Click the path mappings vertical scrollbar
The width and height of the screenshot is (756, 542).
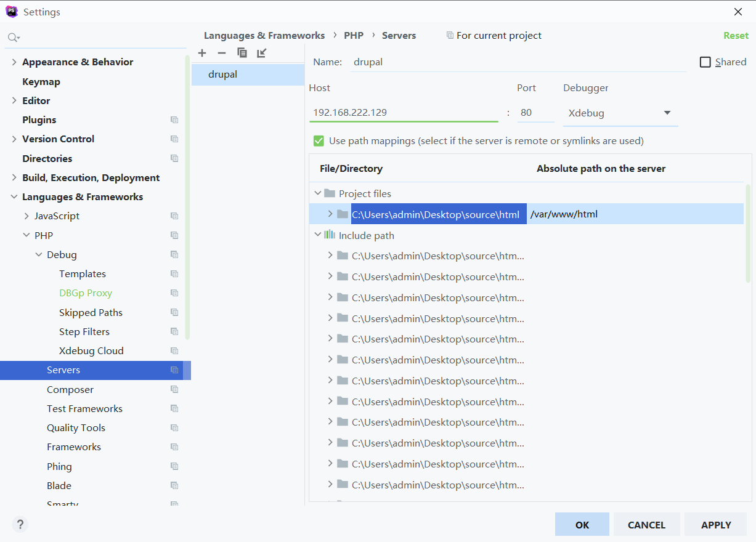(x=748, y=233)
